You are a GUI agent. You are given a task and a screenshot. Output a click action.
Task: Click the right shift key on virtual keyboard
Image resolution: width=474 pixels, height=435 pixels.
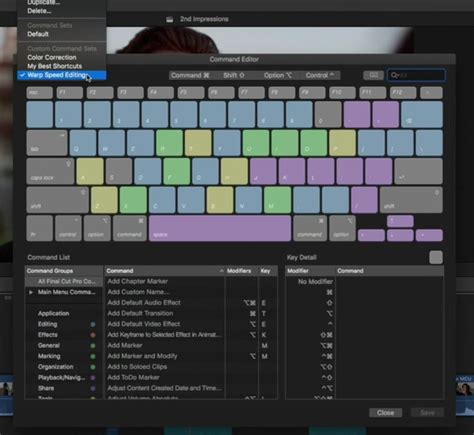(x=411, y=200)
